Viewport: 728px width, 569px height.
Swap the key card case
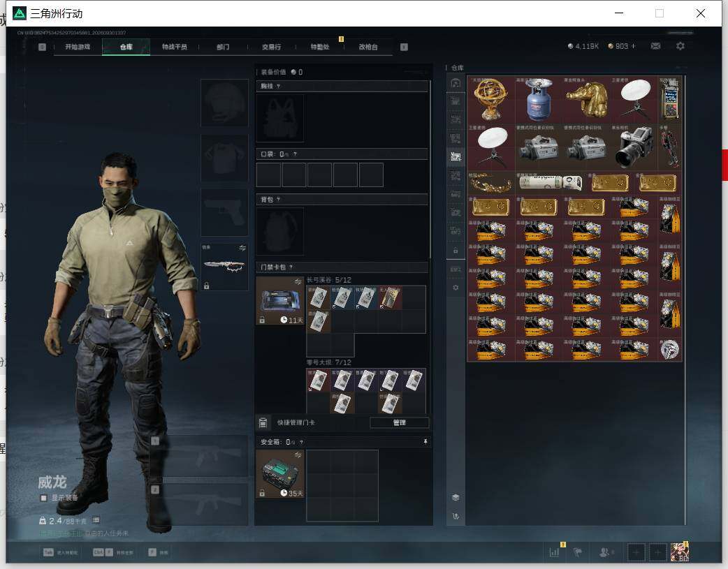298,282
